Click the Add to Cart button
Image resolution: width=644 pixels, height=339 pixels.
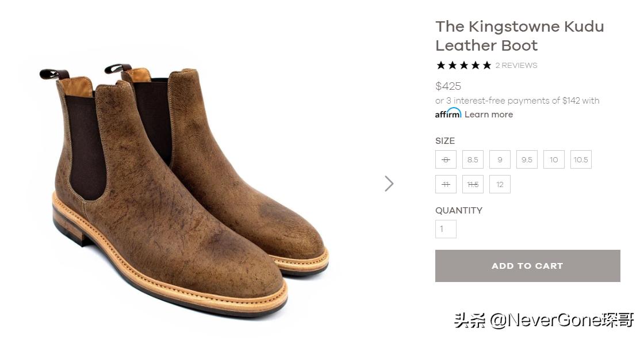[527, 266]
